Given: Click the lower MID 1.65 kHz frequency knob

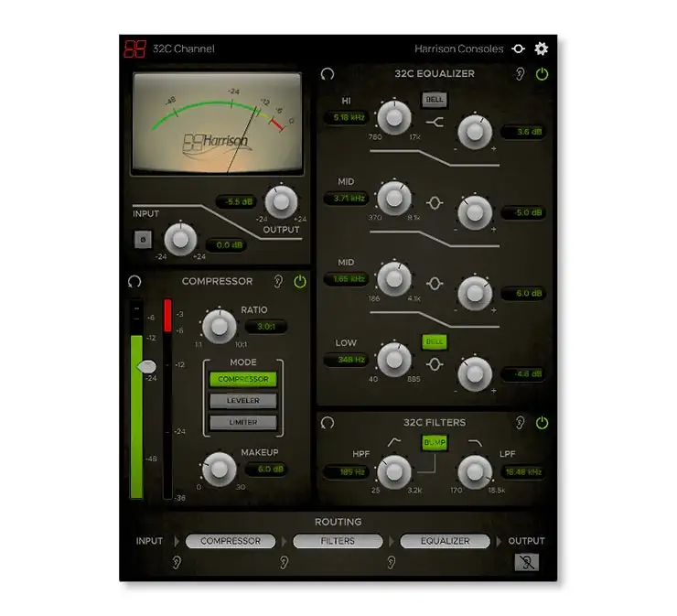Looking at the screenshot, I should [x=393, y=279].
